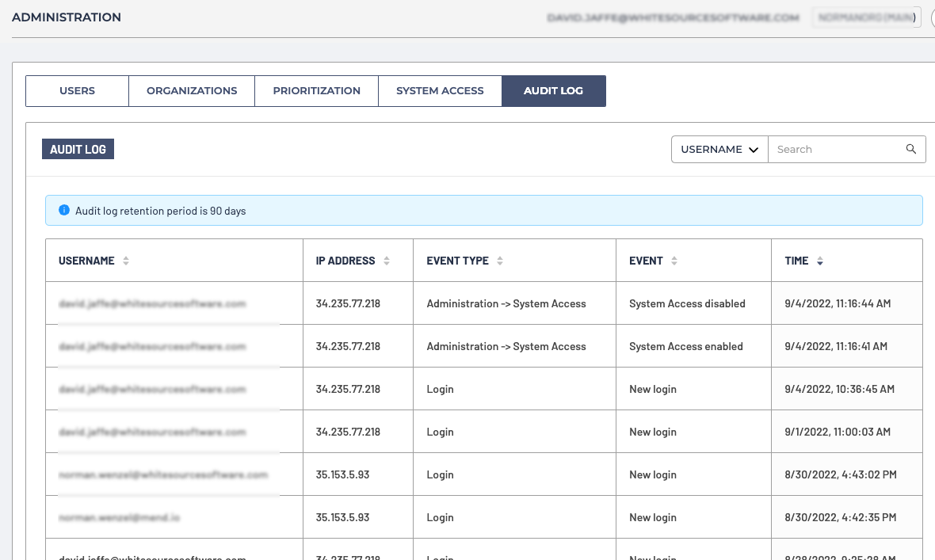Select the Audit Log tab
935x560 pixels.
553,91
